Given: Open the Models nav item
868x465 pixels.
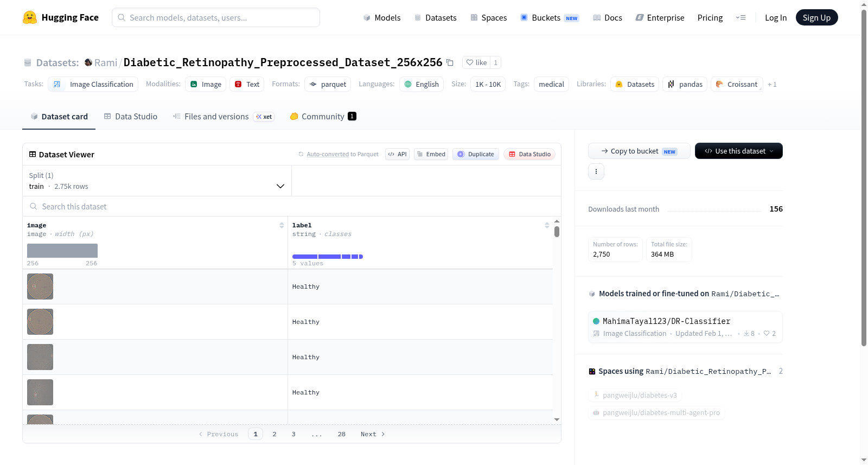Looking at the screenshot, I should pos(382,17).
